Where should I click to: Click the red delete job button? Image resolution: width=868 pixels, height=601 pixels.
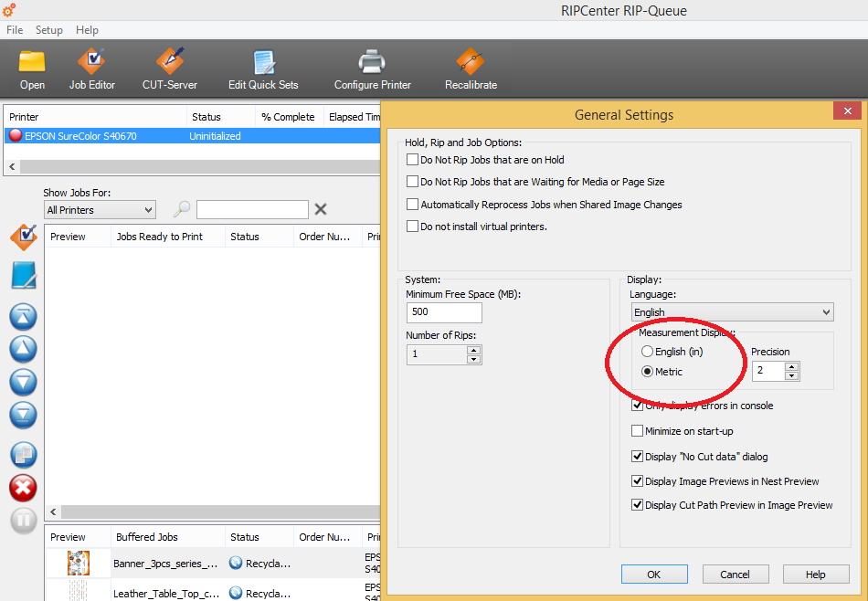(23, 488)
